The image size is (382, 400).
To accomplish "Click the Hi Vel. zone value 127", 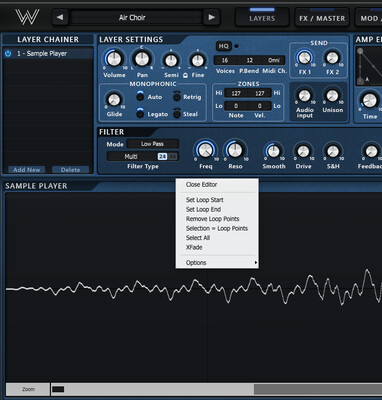I will [x=260, y=93].
